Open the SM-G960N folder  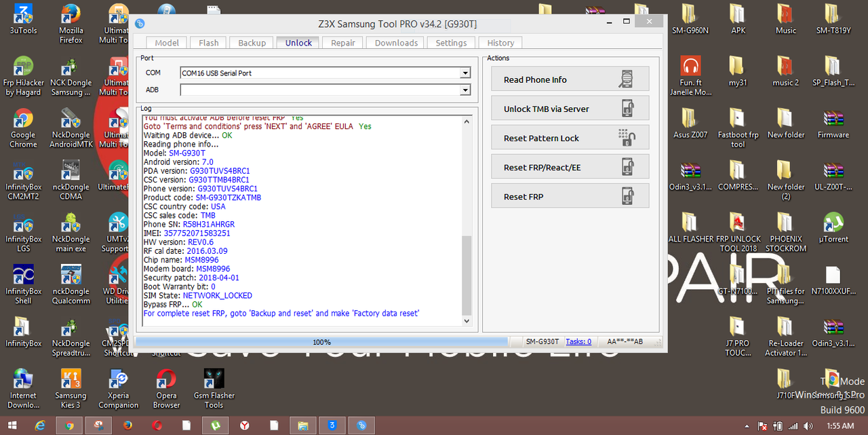[691, 20]
